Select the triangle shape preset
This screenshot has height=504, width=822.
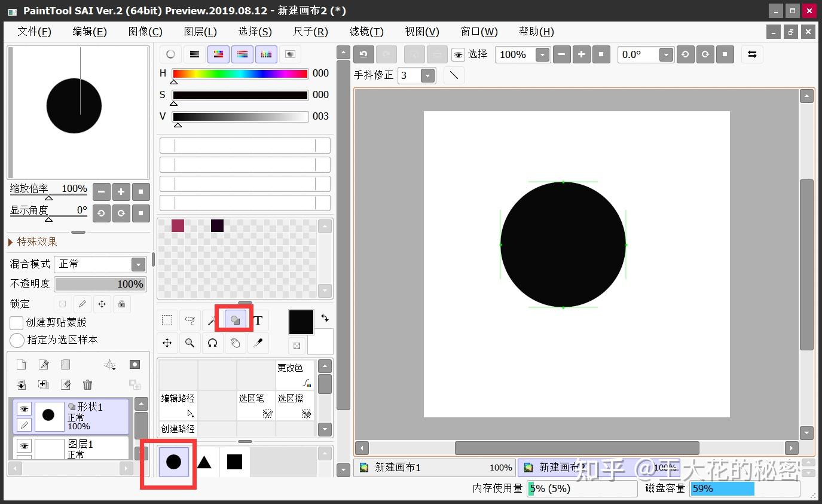(204, 462)
